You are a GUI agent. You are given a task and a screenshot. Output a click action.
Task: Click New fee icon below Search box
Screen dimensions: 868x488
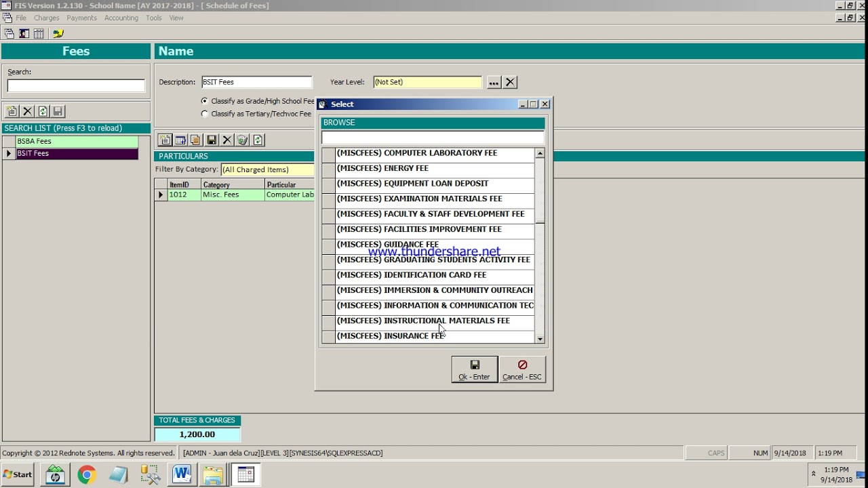(12, 111)
